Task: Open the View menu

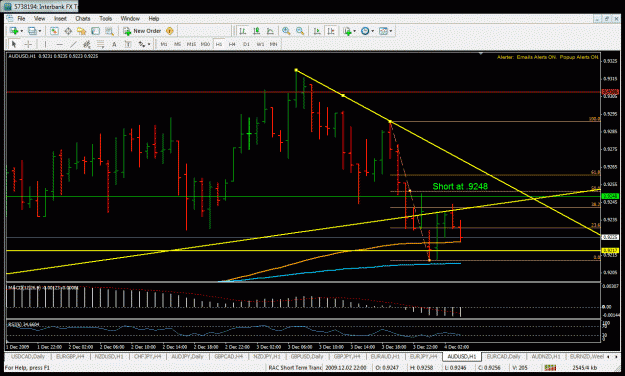Action: point(39,18)
